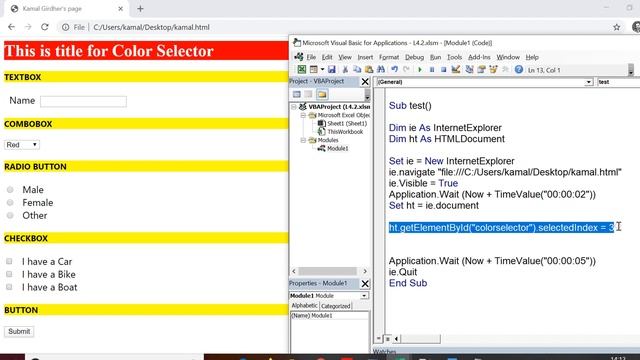Screen dimensions: 640x360
Task: Check the I have a Bike checkbox
Action: [x=9, y=274]
